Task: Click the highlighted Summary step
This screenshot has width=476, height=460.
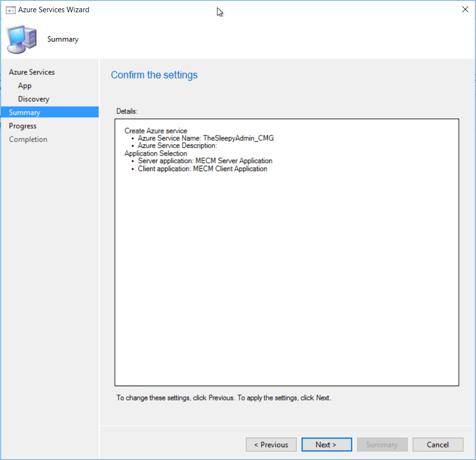Action: coord(24,112)
